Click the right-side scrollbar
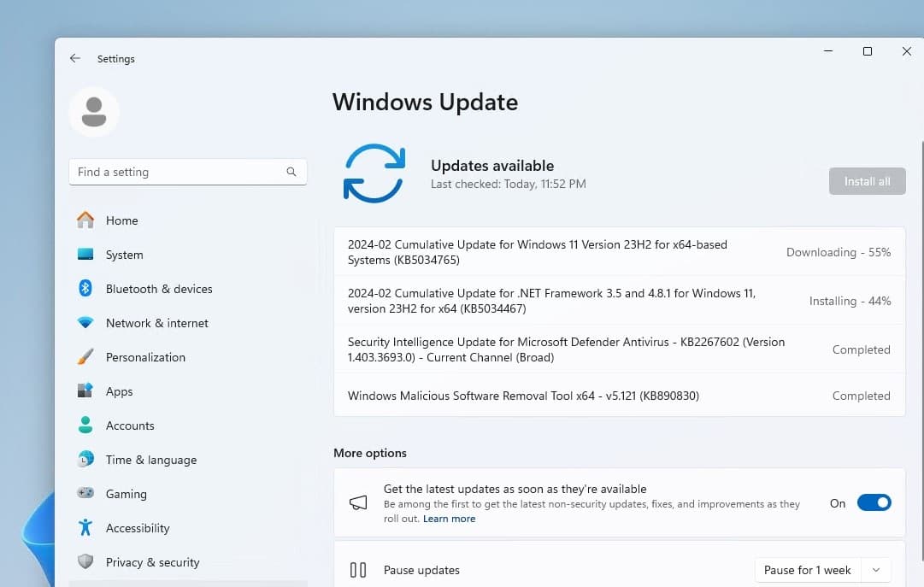The image size is (924, 587). (x=919, y=256)
